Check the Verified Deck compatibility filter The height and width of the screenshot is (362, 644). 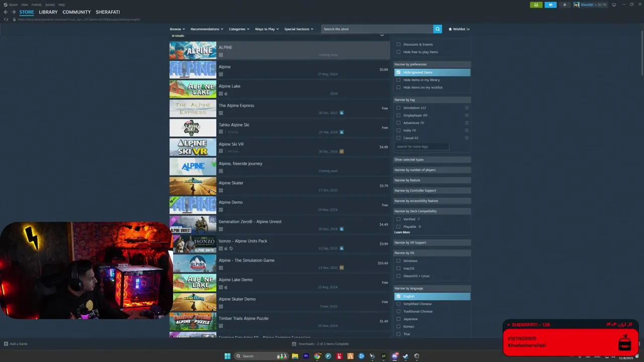click(398, 219)
